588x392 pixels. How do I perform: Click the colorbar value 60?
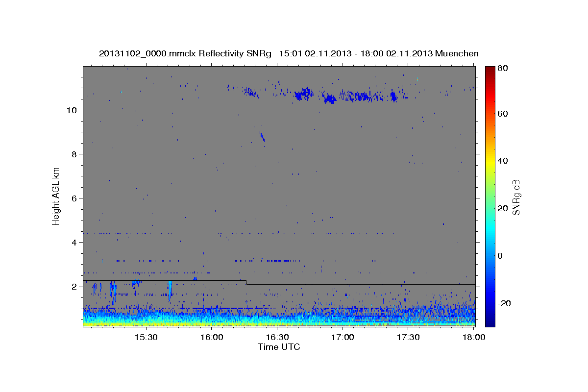click(503, 114)
